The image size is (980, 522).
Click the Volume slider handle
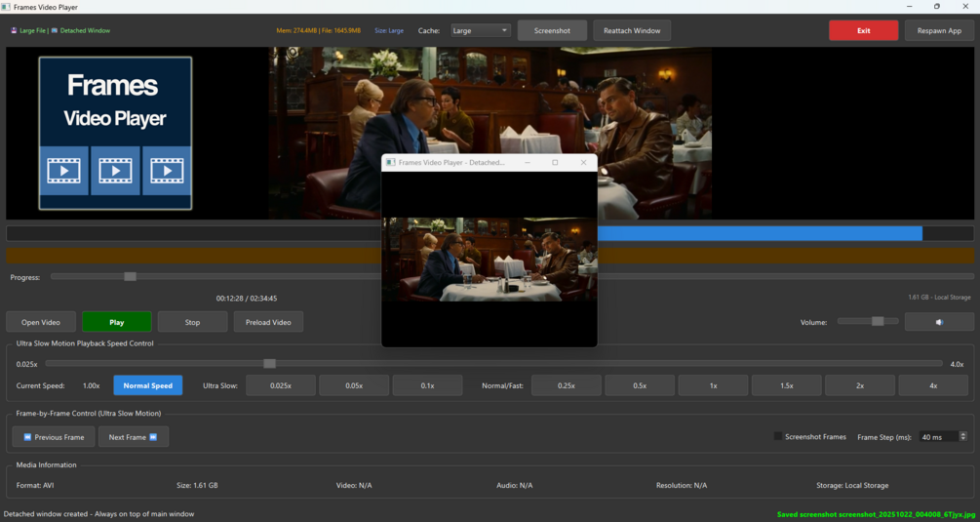point(878,321)
